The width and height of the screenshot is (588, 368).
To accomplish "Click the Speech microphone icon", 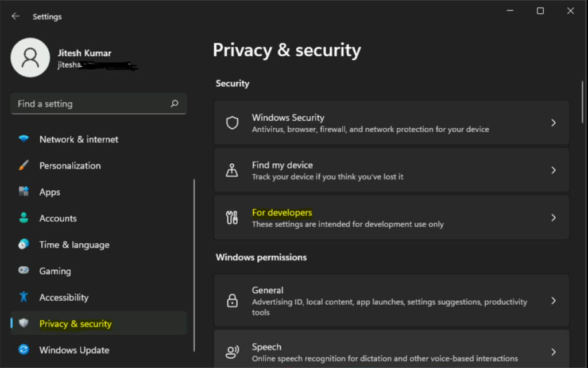I will pyautogui.click(x=232, y=351).
